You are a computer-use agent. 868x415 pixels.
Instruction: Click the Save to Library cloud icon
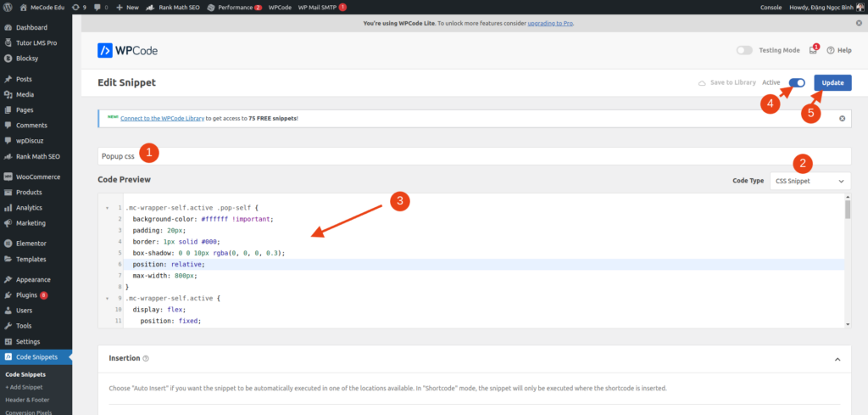tap(702, 82)
